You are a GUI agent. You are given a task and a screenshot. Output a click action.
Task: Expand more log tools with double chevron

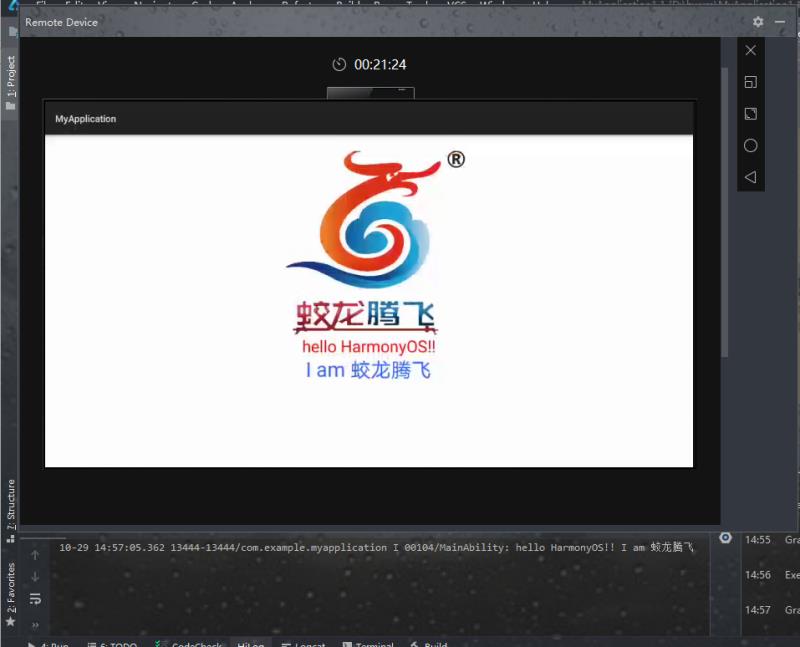click(35, 624)
